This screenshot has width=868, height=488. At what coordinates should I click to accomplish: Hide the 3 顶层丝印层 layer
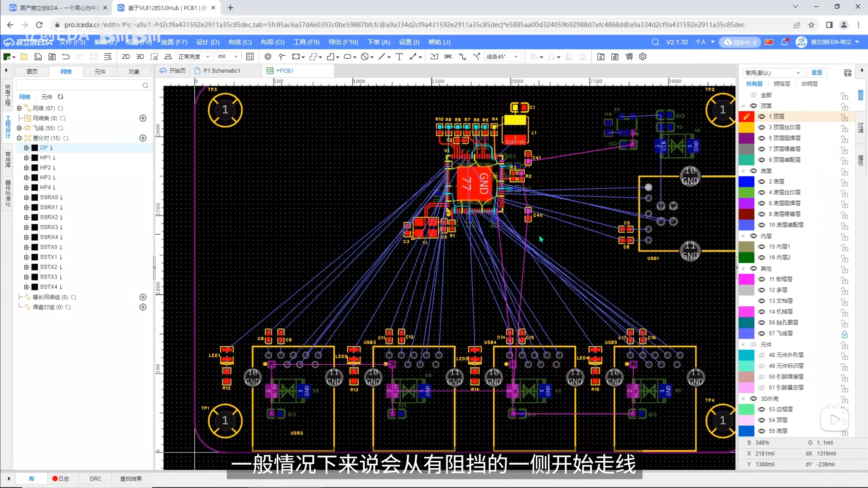(x=762, y=127)
